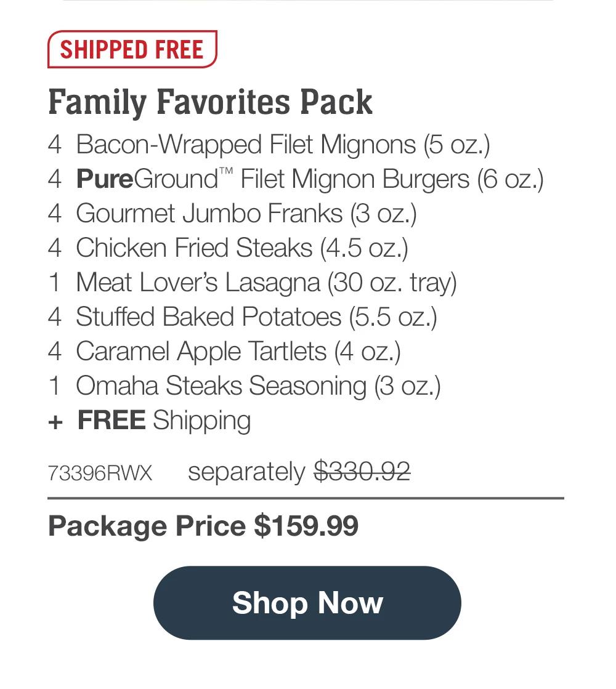Click the horizontal divider line above Package Price
616x689 pixels.
(307, 496)
